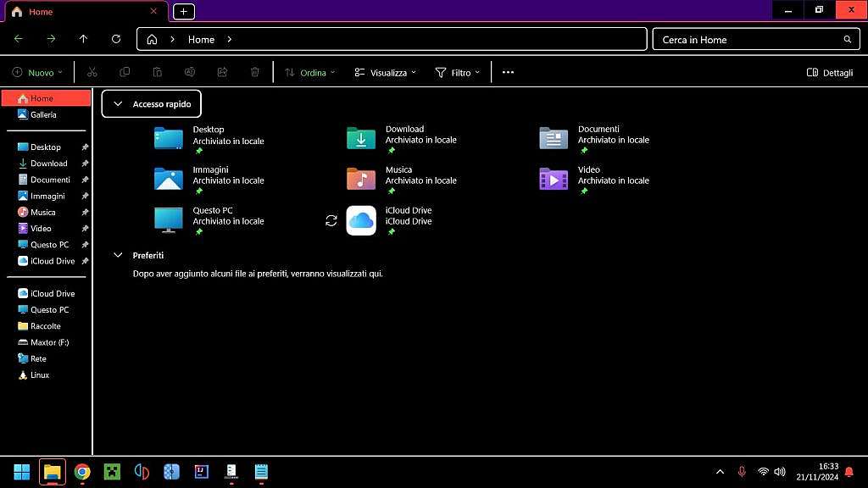The width and height of the screenshot is (868, 488).
Task: Select the Rinomina toolbar icon
Action: click(x=190, y=72)
